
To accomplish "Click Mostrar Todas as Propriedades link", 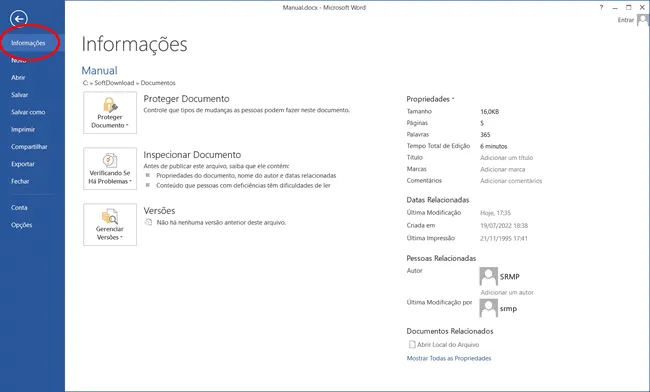I will pyautogui.click(x=449, y=358).
